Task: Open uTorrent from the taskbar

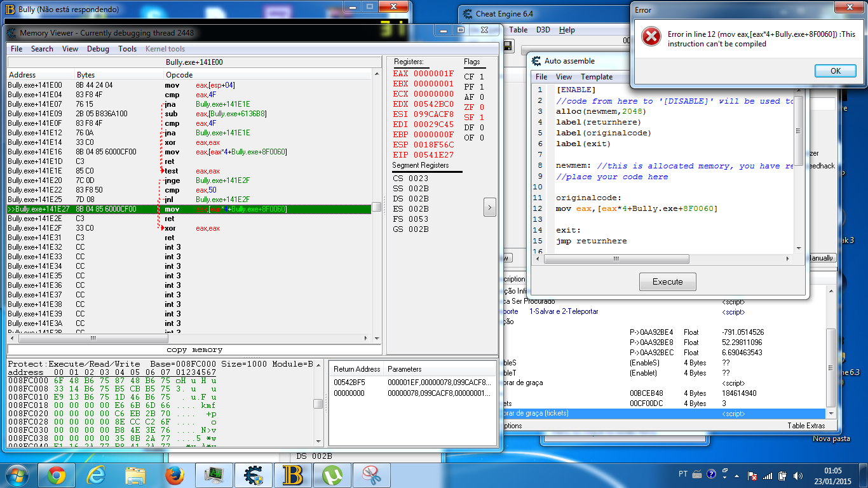Action: coord(332,475)
